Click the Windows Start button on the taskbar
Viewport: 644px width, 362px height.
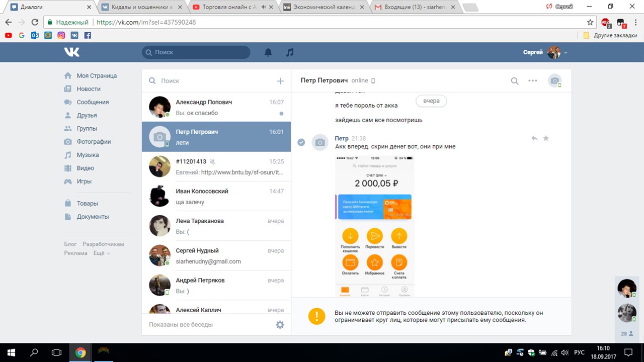[x=11, y=352]
